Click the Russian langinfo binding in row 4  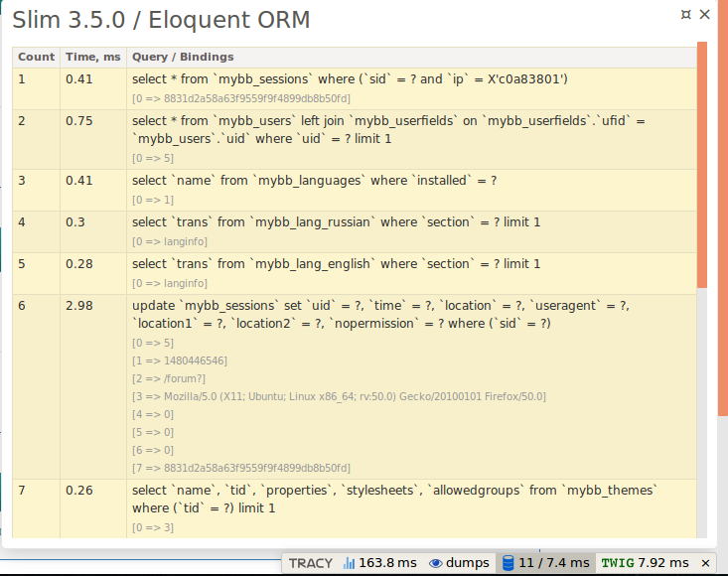tap(170, 241)
